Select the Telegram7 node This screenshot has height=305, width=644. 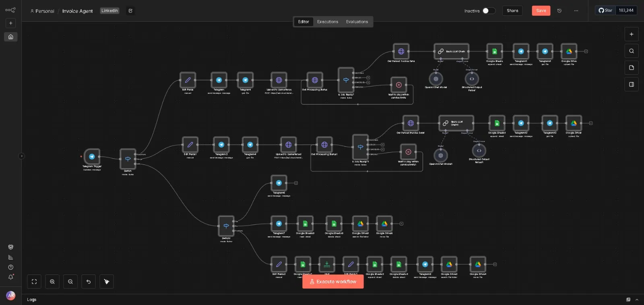(x=279, y=223)
